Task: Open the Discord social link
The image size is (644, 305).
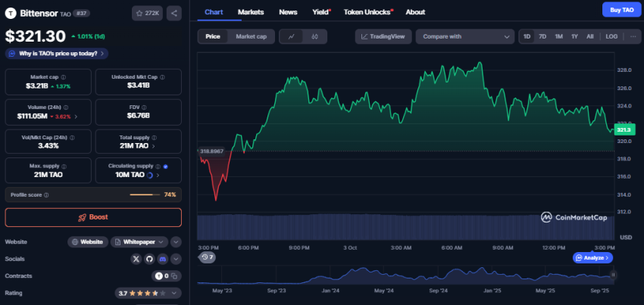Action: coord(161,259)
